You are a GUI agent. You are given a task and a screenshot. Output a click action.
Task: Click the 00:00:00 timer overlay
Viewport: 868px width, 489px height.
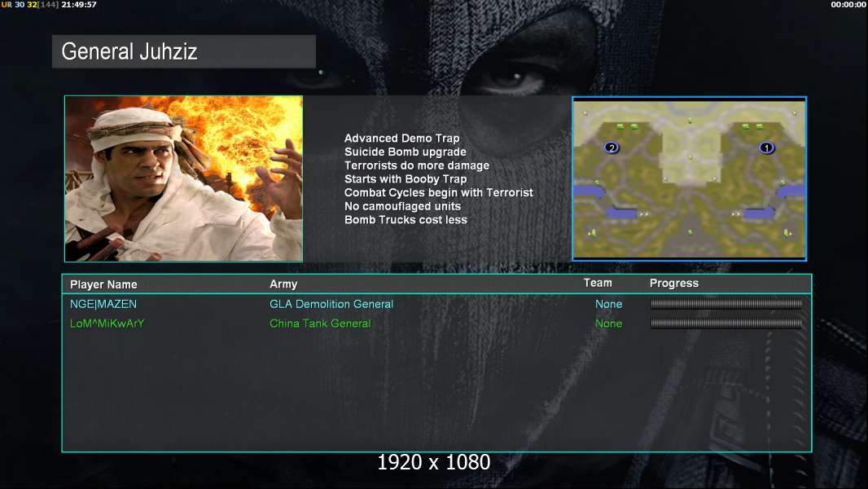pos(848,4)
